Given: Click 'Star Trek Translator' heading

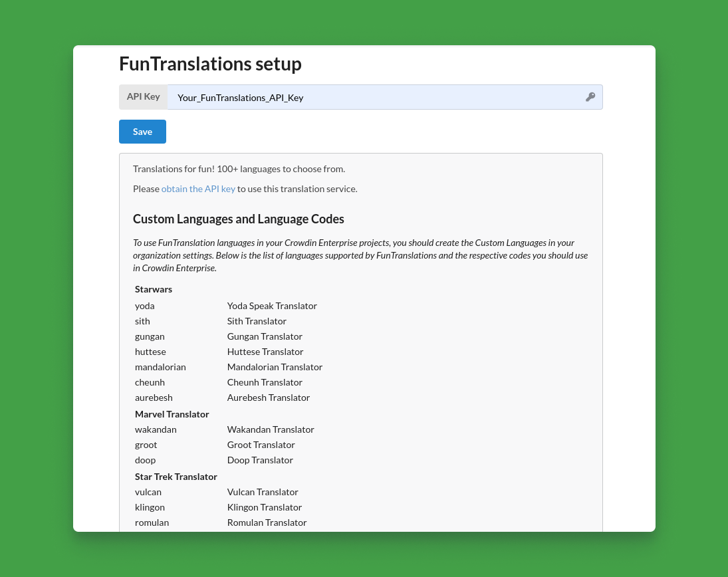Looking at the screenshot, I should click(x=176, y=477).
